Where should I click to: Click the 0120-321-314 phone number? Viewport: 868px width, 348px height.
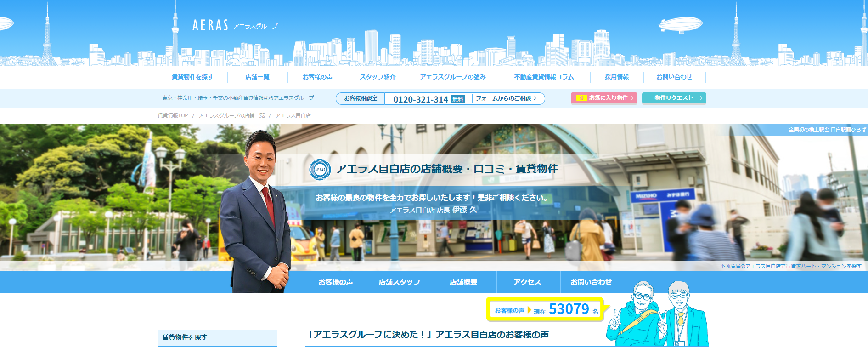coord(420,99)
